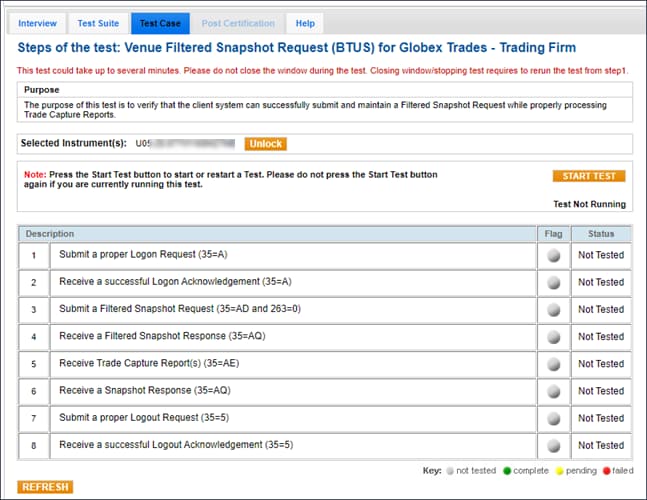Click flag icon for step 6 Snapshot Response
Viewport: 647px width, 500px height.
(x=553, y=391)
